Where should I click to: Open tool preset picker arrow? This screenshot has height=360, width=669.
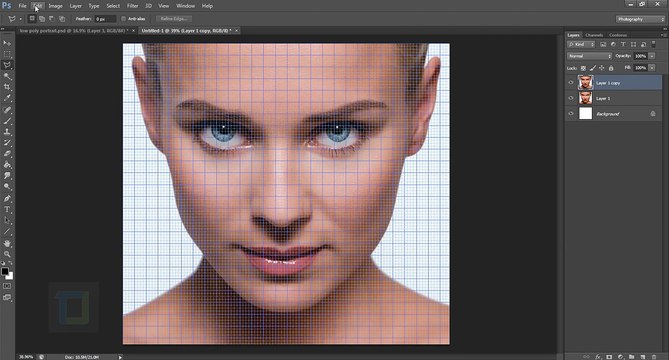click(x=20, y=19)
